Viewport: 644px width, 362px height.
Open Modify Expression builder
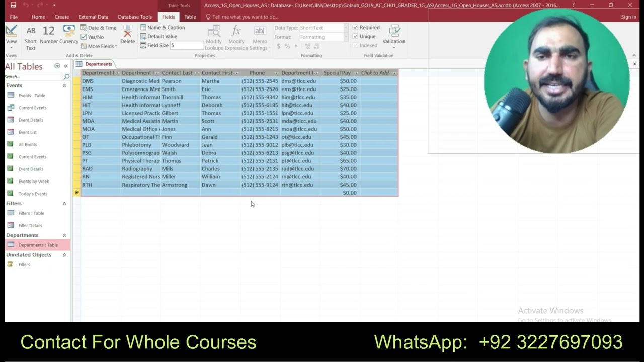pyautogui.click(x=236, y=38)
